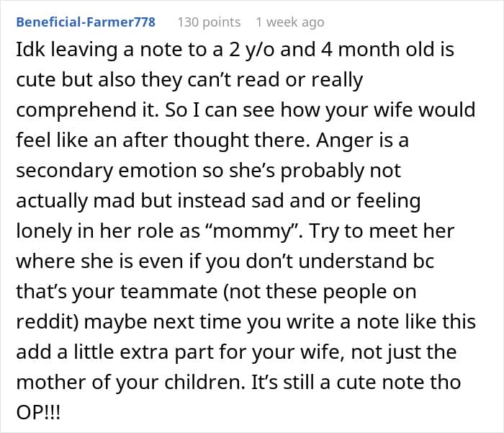
Task: Click the word "Idk" starting the comment
Action: pyautogui.click(x=30, y=52)
